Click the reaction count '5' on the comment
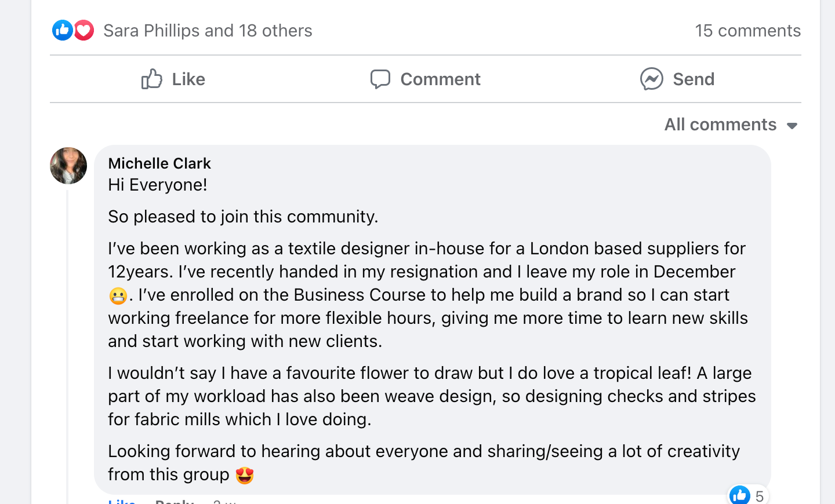This screenshot has height=504, width=835. (760, 496)
